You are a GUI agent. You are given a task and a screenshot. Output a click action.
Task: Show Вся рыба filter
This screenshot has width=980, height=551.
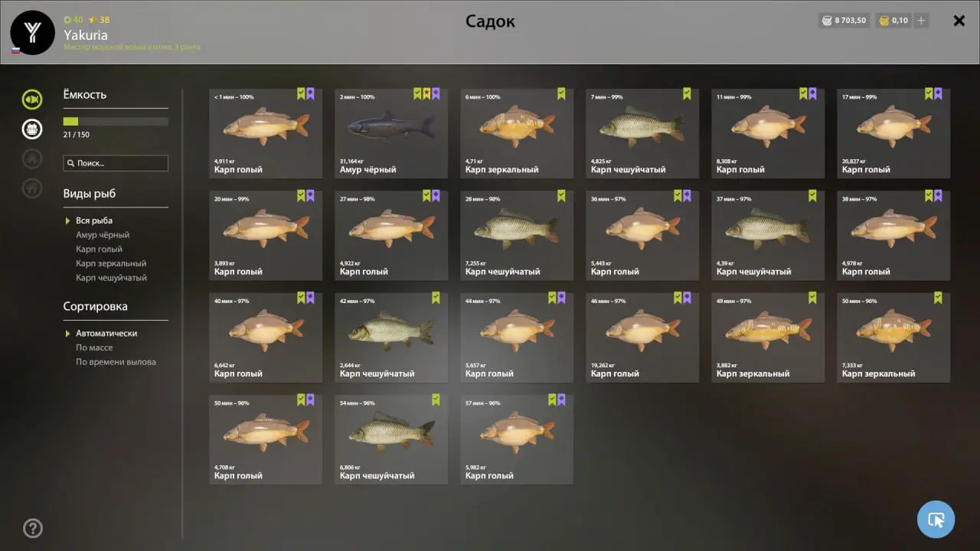(x=94, y=220)
